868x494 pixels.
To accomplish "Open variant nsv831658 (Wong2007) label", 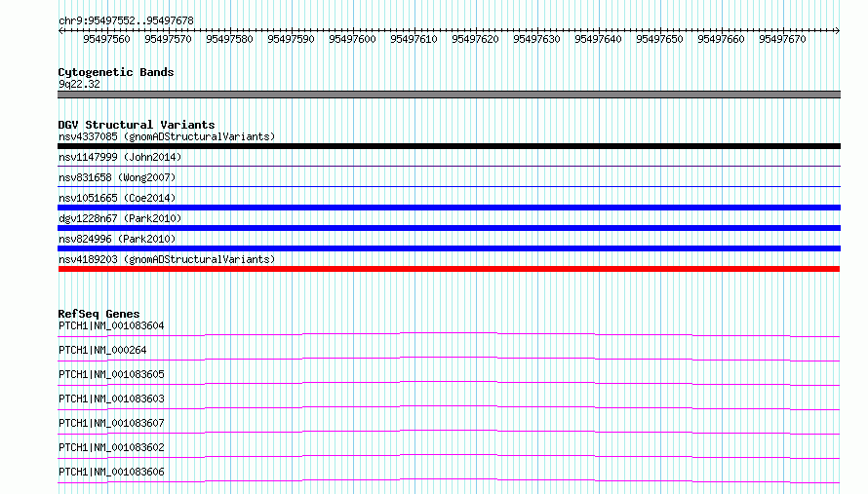I will coord(117,177).
